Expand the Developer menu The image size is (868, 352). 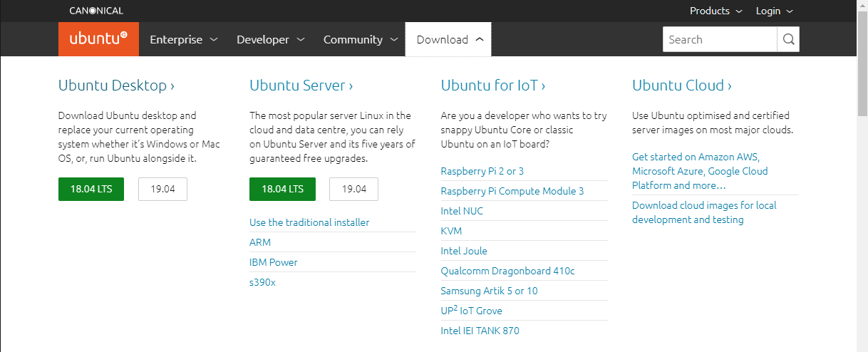click(270, 39)
